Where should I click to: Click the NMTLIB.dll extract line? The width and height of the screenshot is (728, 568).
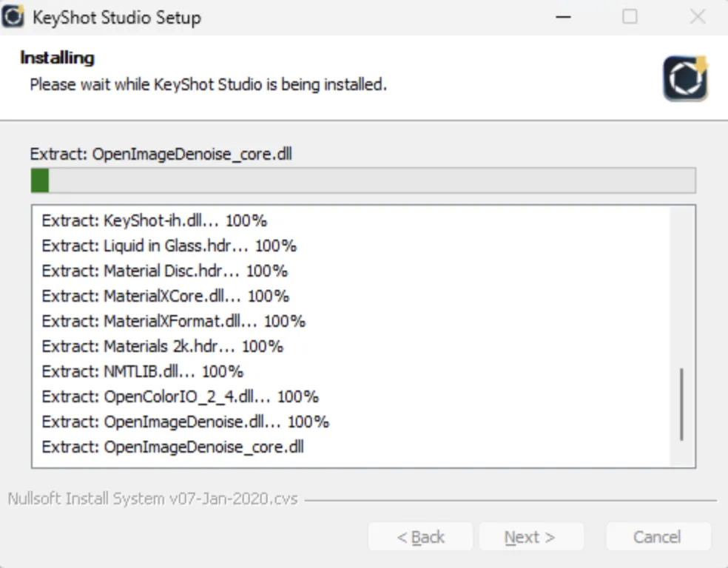tap(142, 371)
